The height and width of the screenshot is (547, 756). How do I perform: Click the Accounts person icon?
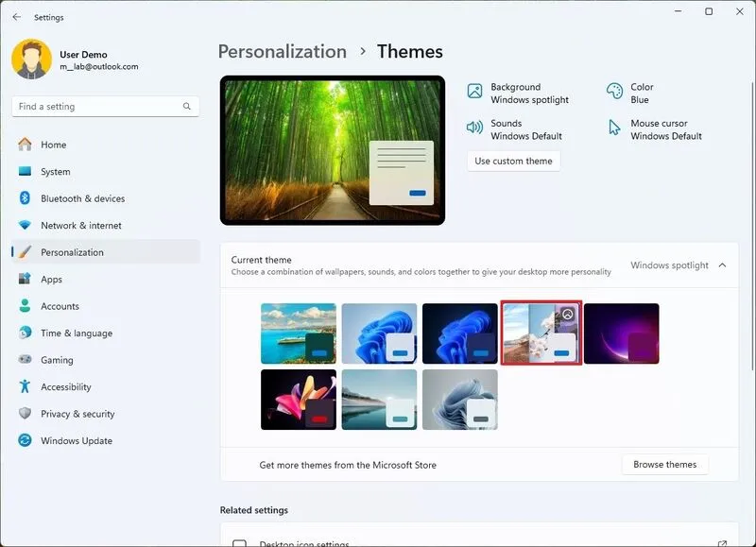tap(25, 305)
